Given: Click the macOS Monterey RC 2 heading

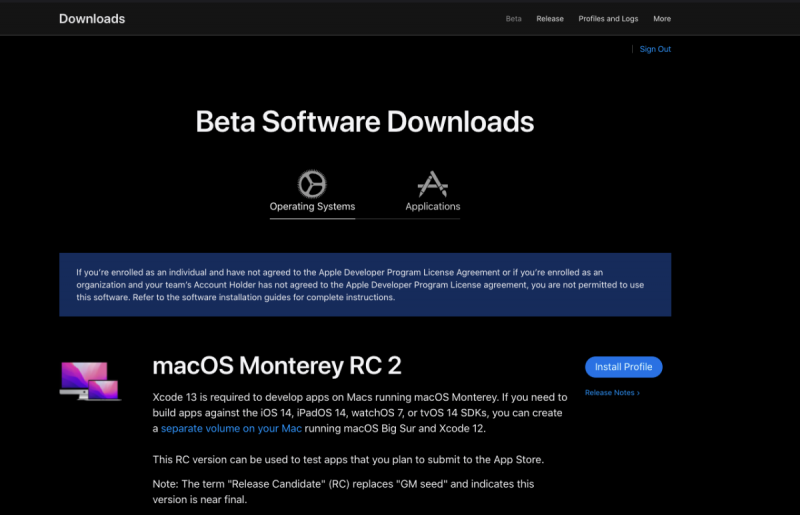Looking at the screenshot, I should coord(277,366).
